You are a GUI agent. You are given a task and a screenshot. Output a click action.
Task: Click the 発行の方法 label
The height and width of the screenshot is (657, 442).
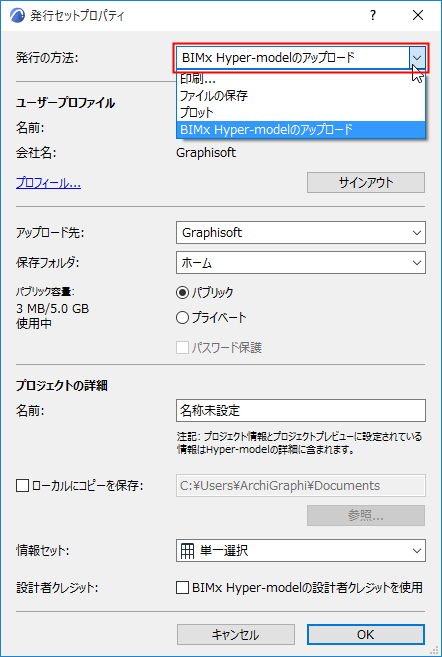[47, 58]
